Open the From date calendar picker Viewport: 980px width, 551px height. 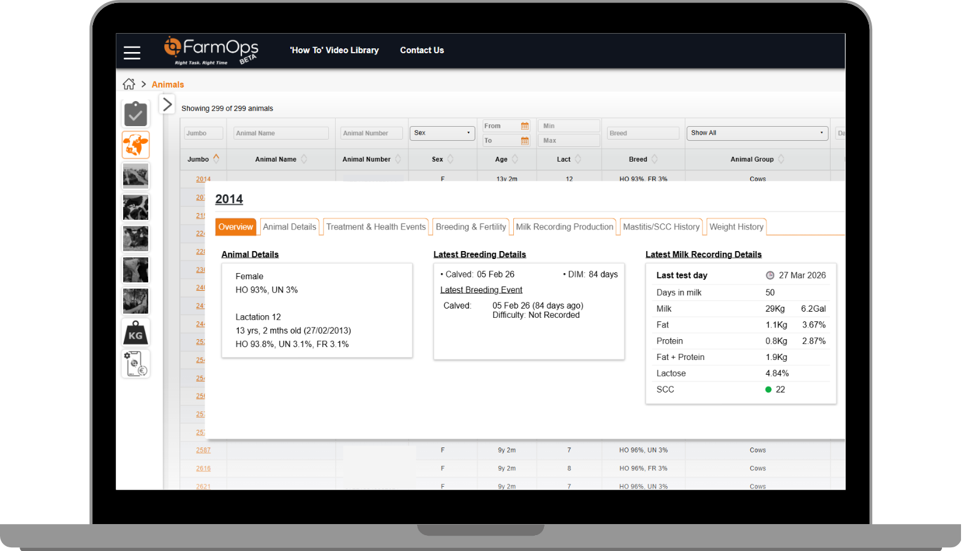click(x=525, y=126)
